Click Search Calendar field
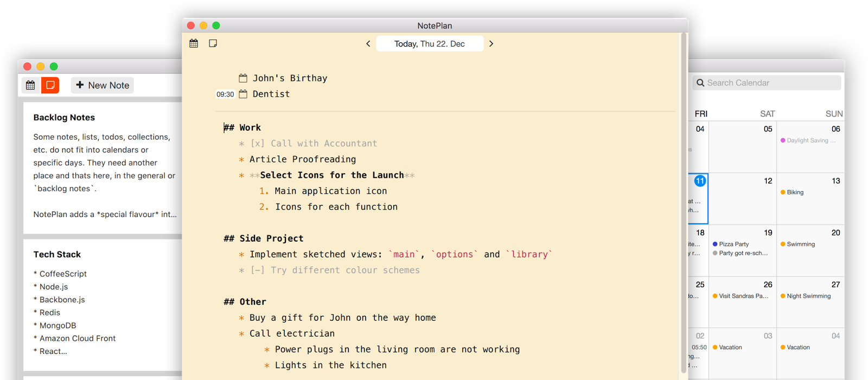The height and width of the screenshot is (380, 868). coord(767,83)
